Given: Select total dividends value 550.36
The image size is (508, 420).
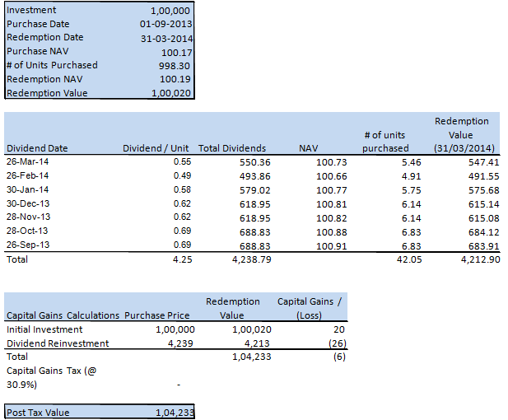Looking at the screenshot, I should tap(254, 162).
